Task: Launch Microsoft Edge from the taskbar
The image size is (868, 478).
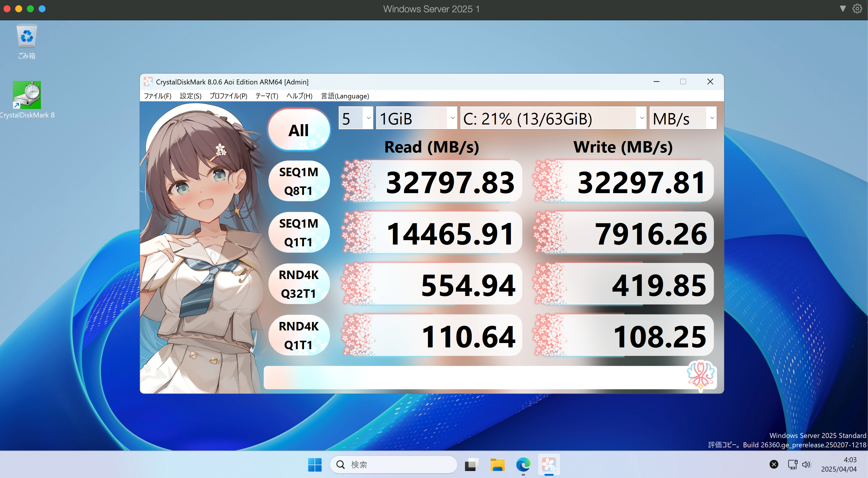Action: click(x=523, y=465)
